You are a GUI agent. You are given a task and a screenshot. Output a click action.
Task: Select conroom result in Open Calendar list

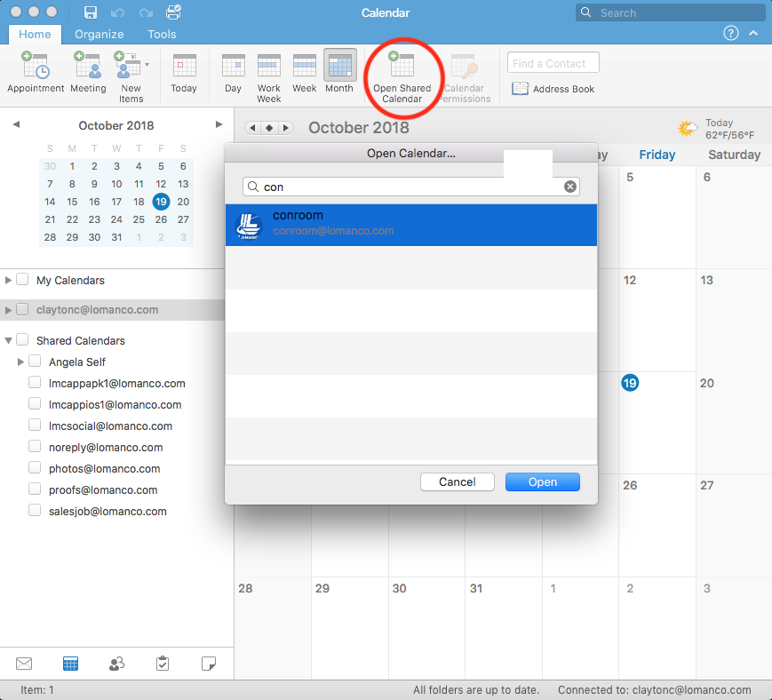coord(411,225)
